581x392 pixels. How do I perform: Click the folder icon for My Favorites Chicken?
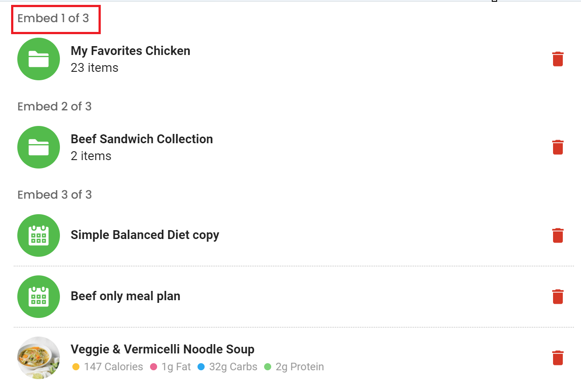click(x=39, y=59)
